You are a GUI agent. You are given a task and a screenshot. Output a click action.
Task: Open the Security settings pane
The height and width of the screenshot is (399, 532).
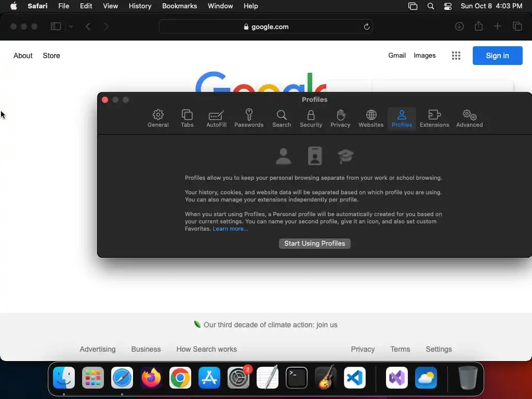[x=311, y=118]
